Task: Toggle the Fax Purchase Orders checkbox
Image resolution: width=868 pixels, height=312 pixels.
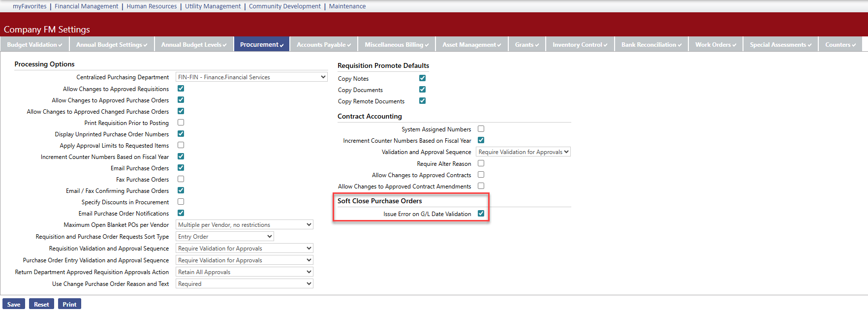Action: (x=181, y=179)
